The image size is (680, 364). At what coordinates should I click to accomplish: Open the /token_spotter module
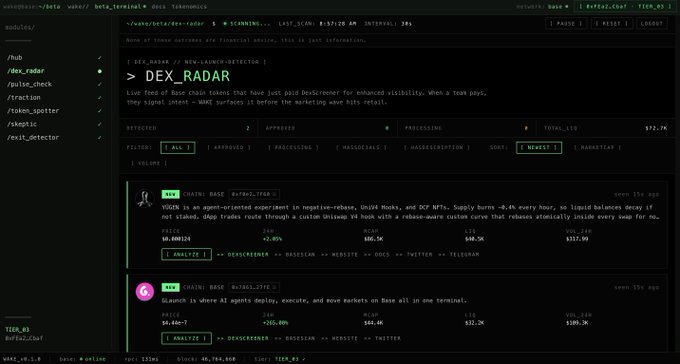[55, 111]
